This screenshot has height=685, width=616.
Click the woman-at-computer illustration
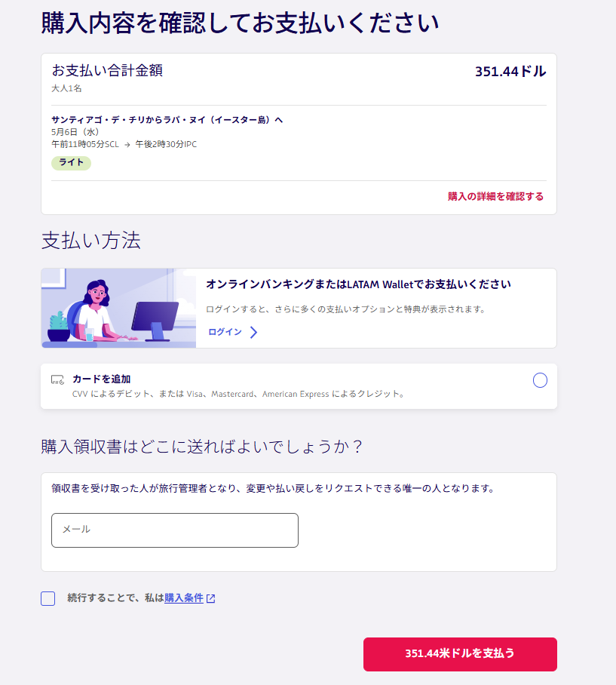coord(118,308)
